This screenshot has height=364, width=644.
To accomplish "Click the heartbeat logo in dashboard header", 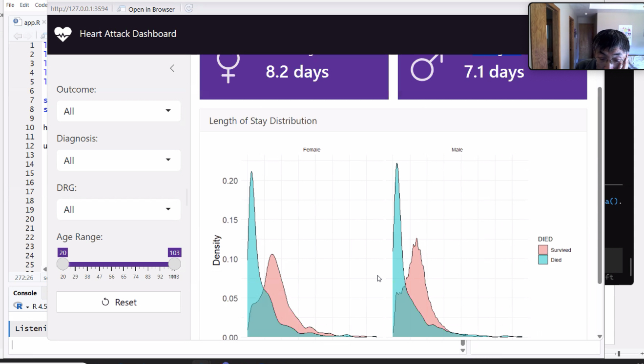I will [62, 34].
